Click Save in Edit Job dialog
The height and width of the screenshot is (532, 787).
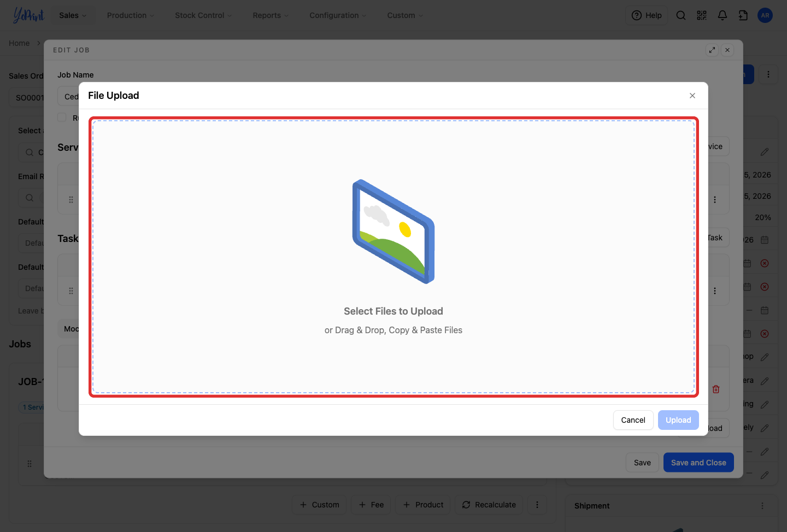click(642, 463)
